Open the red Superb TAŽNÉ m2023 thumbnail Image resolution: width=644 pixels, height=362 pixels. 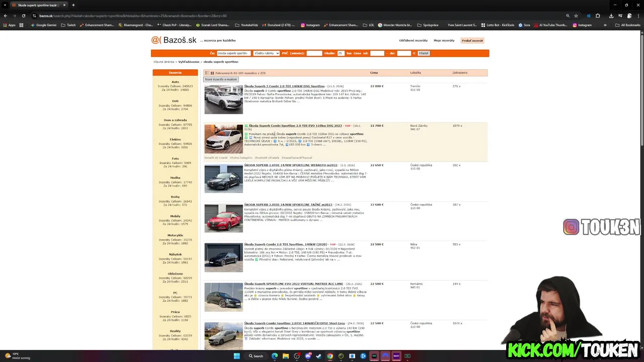tap(223, 218)
